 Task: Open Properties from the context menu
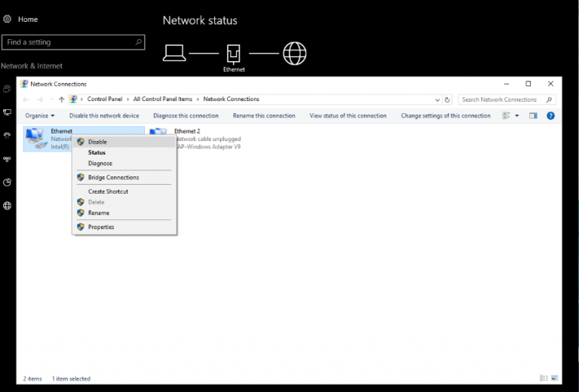(x=124, y=227)
